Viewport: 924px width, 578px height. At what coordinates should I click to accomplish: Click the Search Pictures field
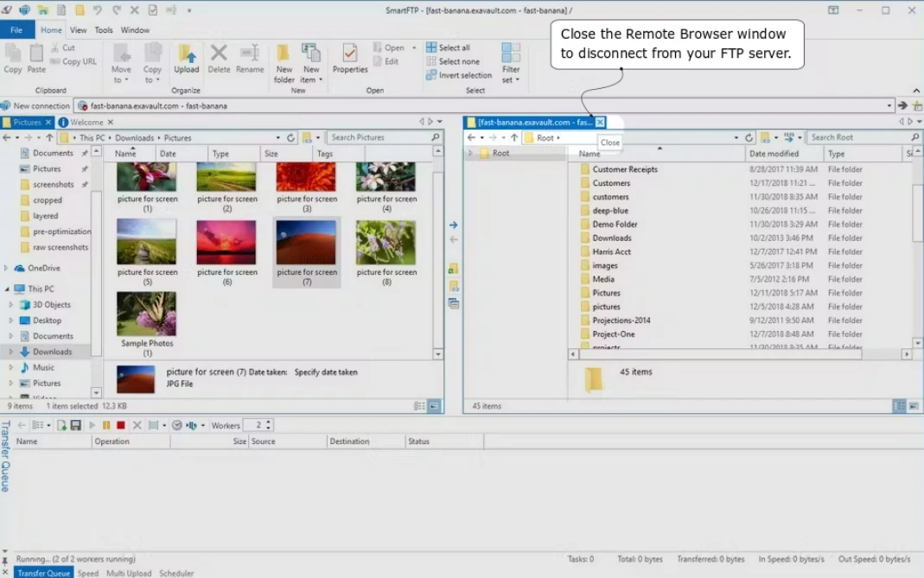coord(384,138)
